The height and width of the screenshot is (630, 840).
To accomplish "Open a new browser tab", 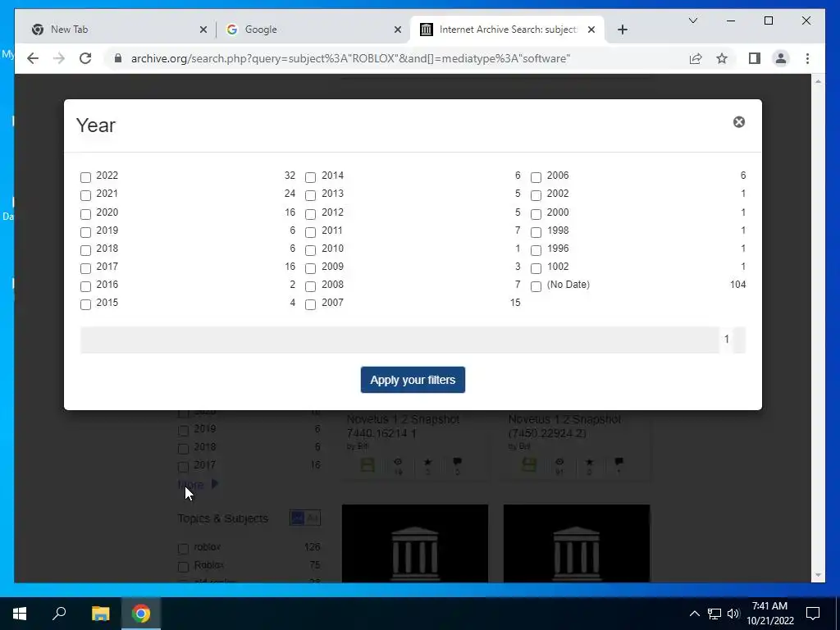I will coord(623,30).
